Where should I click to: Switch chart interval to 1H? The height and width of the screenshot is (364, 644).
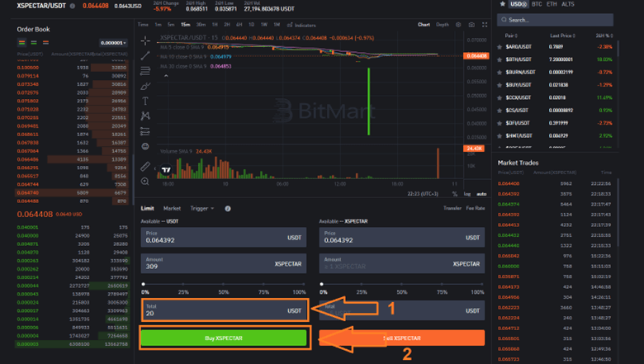[x=215, y=25]
